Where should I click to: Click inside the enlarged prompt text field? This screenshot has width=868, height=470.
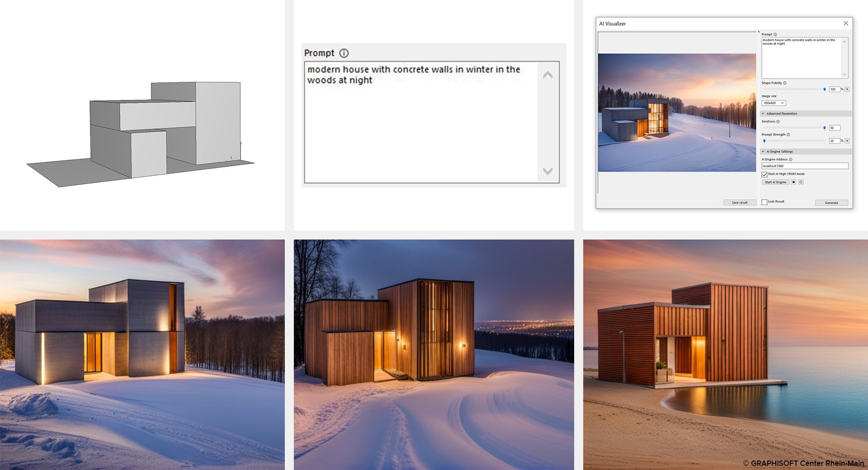pyautogui.click(x=432, y=122)
